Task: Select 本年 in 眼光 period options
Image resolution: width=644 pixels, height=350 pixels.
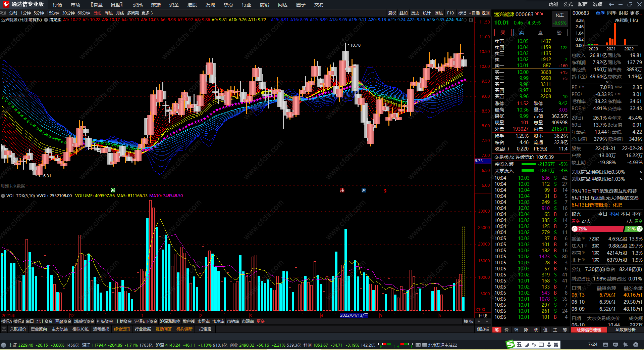Action: [637, 214]
